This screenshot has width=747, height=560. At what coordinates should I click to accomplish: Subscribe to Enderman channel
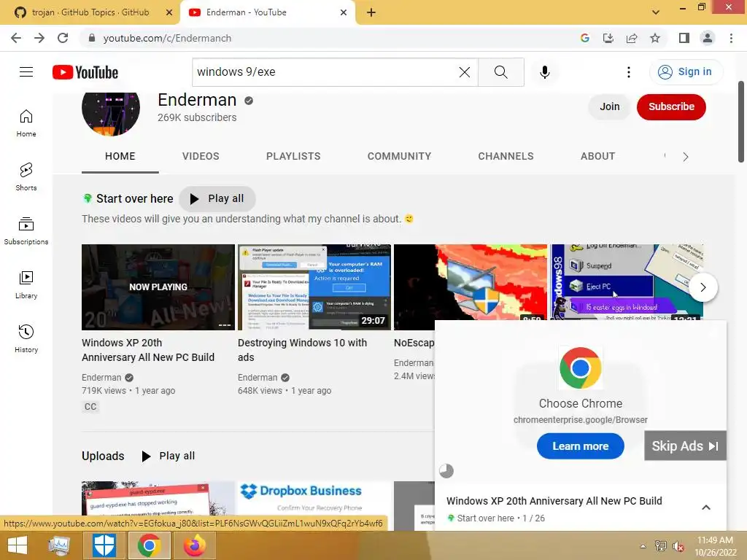point(671,106)
